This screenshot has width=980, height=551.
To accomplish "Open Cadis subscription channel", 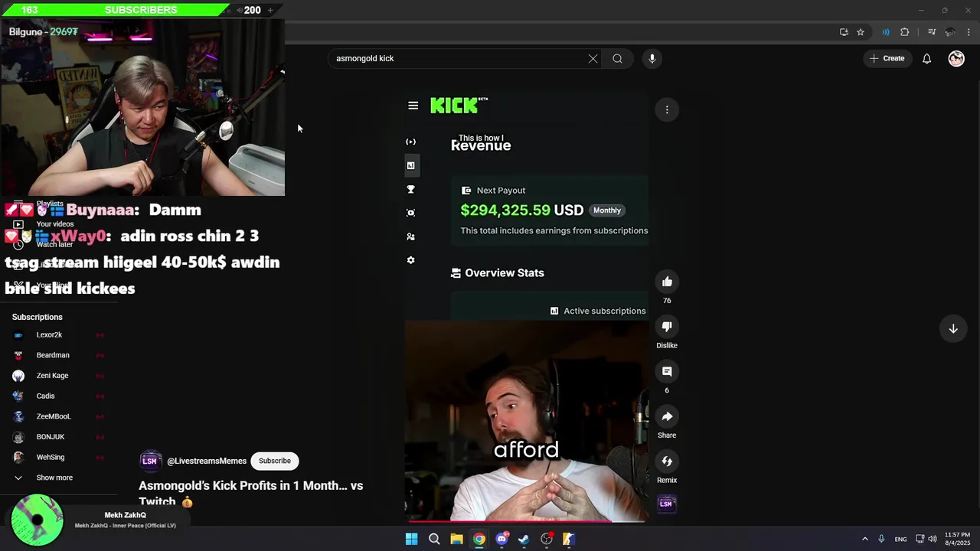I will [45, 396].
